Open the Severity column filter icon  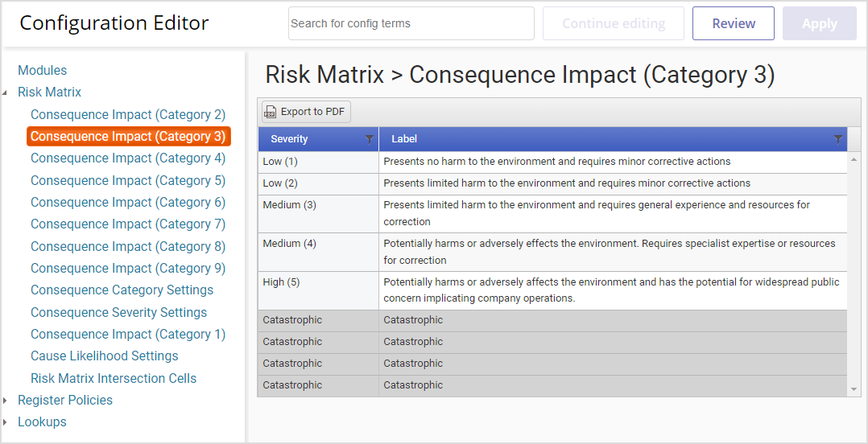coord(370,139)
